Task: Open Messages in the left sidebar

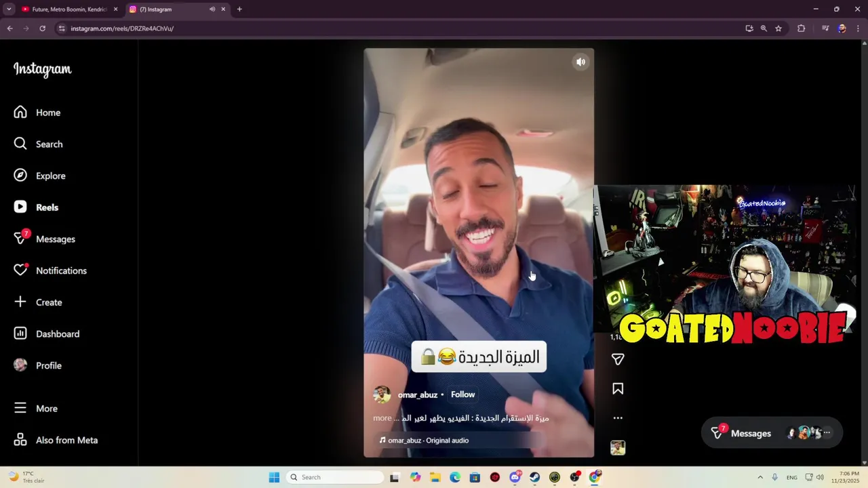Action: point(44,239)
